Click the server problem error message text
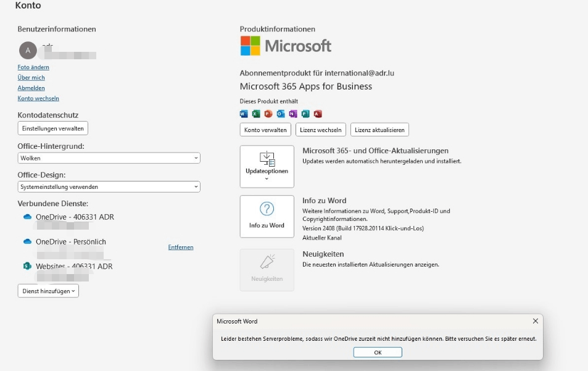This screenshot has height=371, width=588. point(379,339)
